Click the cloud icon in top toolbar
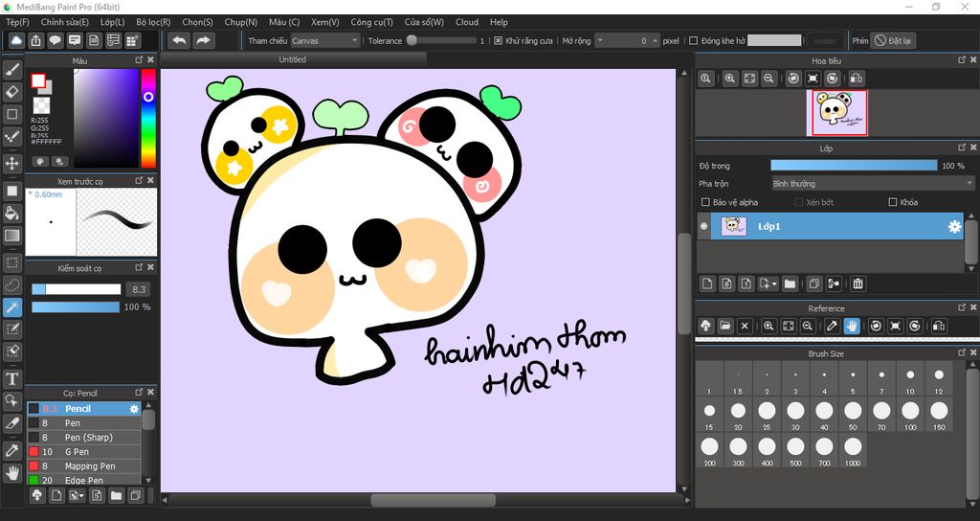Image resolution: width=980 pixels, height=521 pixels. pyautogui.click(x=16, y=40)
